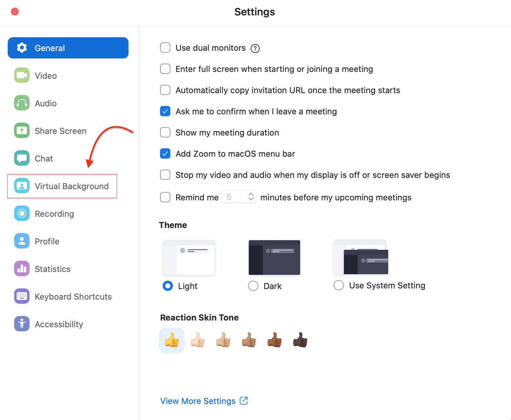Click the Share Screen icon
The width and height of the screenshot is (511, 420).
[x=22, y=131]
